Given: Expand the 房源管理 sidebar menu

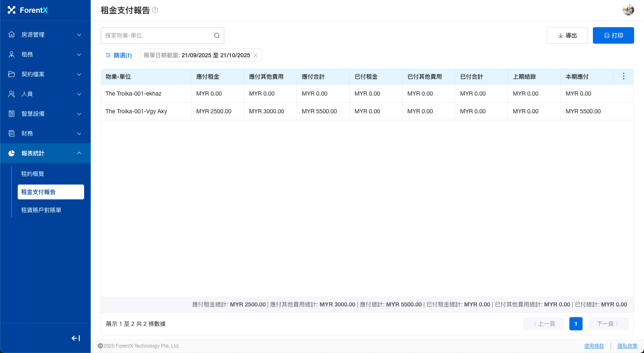Looking at the screenshot, I should point(45,35).
